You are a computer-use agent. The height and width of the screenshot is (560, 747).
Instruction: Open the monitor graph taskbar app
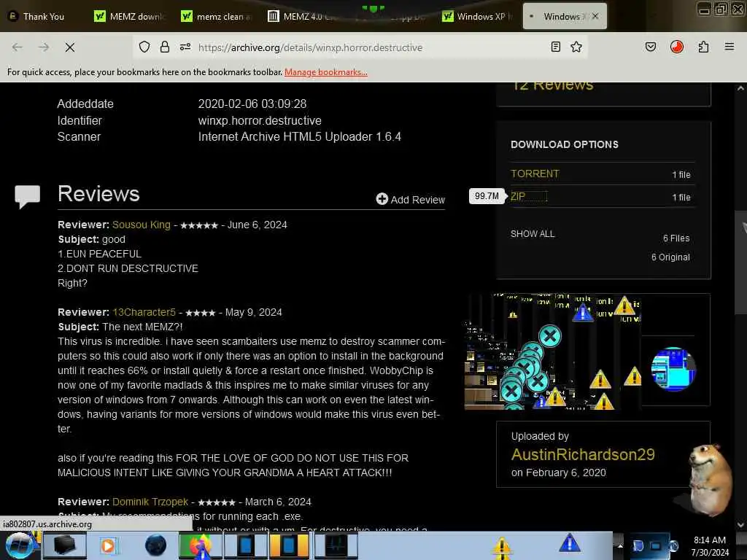[336, 545]
